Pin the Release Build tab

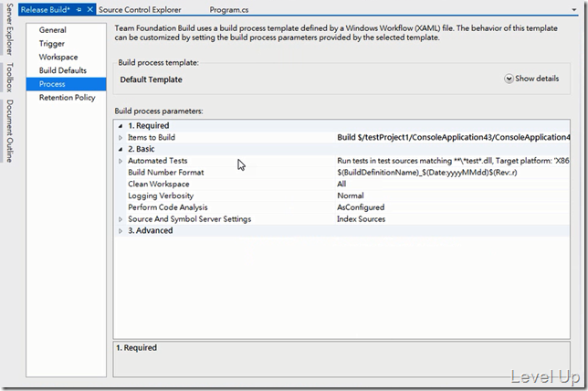[x=79, y=10]
